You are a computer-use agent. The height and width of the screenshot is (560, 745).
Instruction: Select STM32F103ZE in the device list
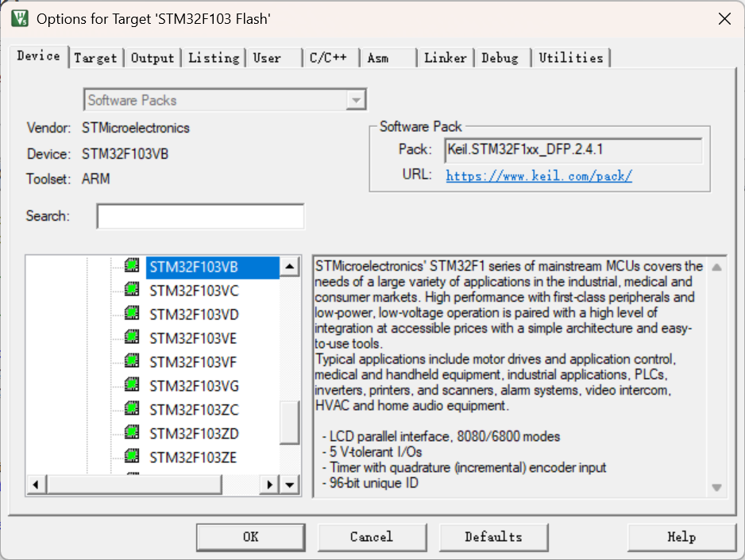click(x=193, y=458)
